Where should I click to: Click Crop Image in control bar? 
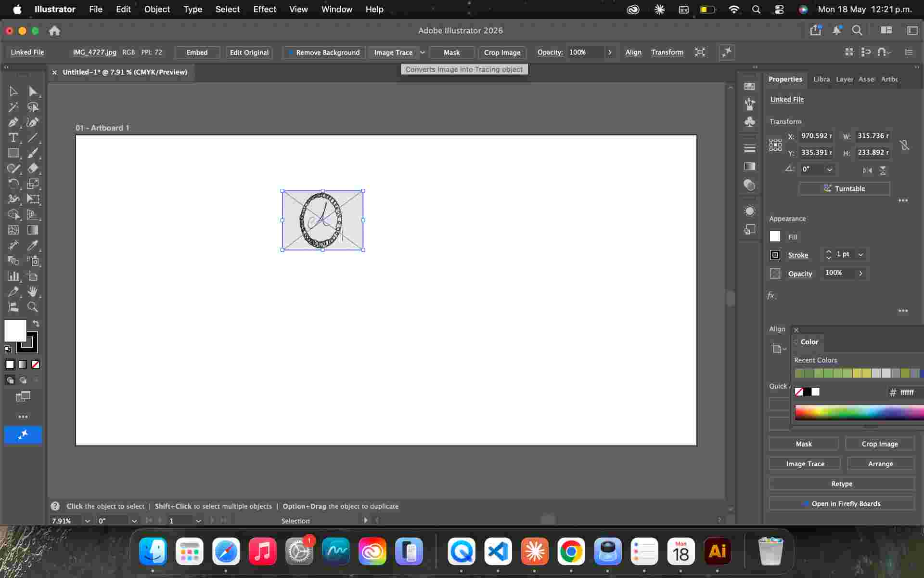point(502,53)
